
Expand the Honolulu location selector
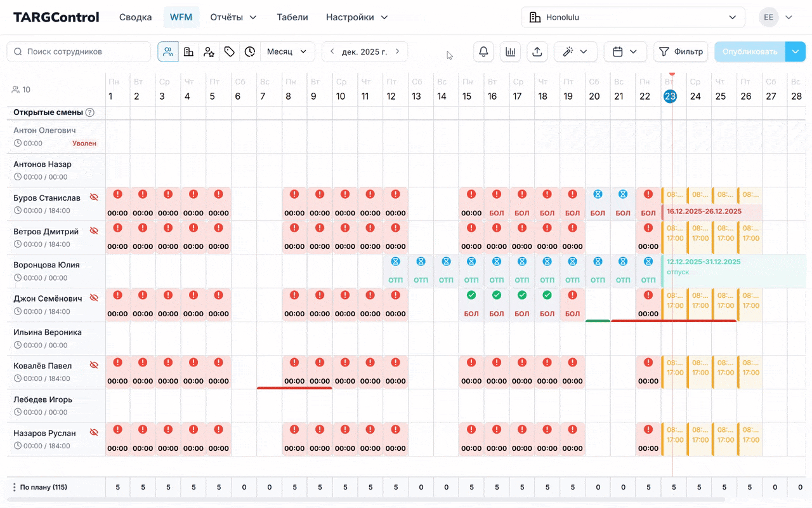click(x=632, y=17)
